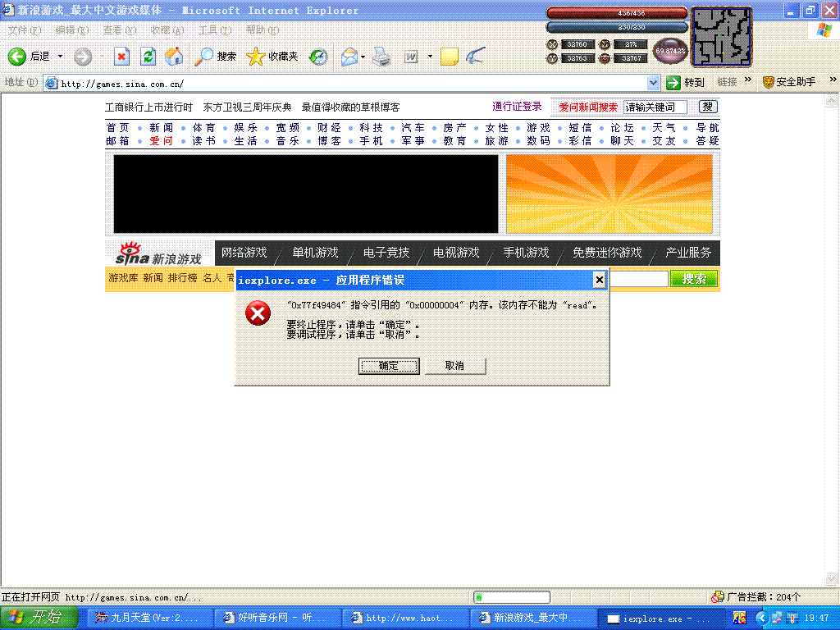Click the blue bird messenger toolbar icon
840x630 pixels.
[475, 56]
